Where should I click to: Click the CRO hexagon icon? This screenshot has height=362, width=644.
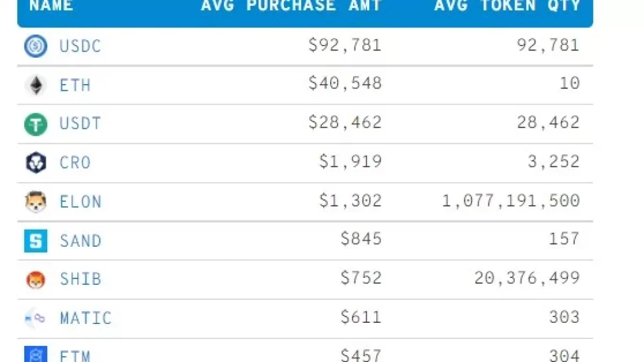(35, 163)
